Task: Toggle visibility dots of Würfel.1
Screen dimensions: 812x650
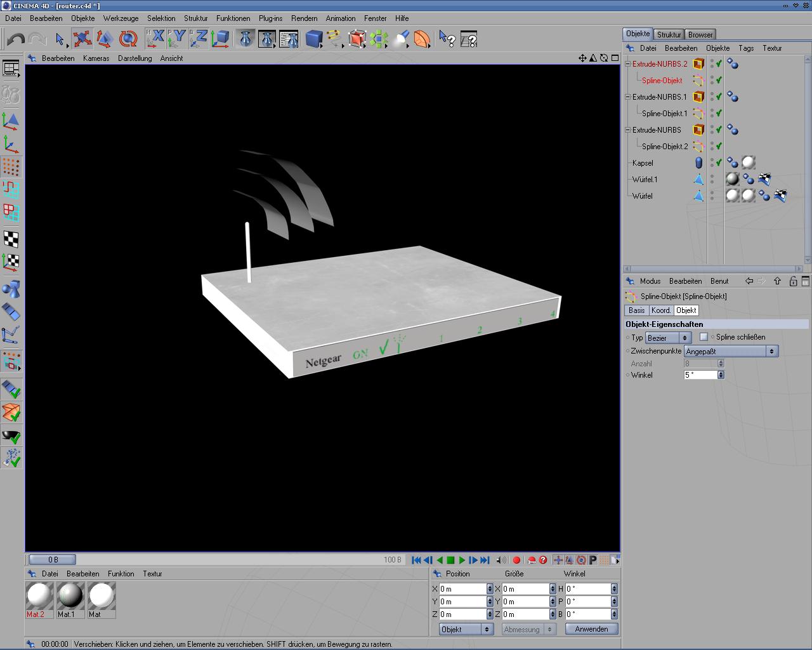Action: click(712, 180)
